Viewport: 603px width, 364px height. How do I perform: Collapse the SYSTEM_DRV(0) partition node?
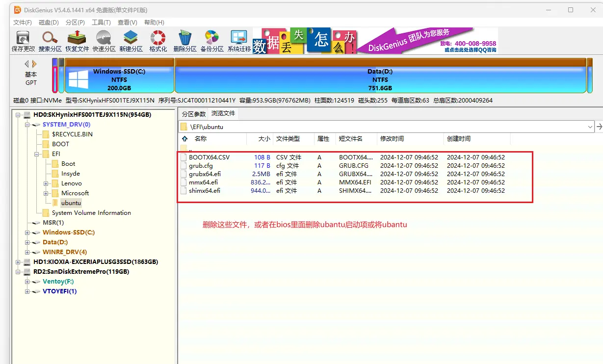(27, 125)
